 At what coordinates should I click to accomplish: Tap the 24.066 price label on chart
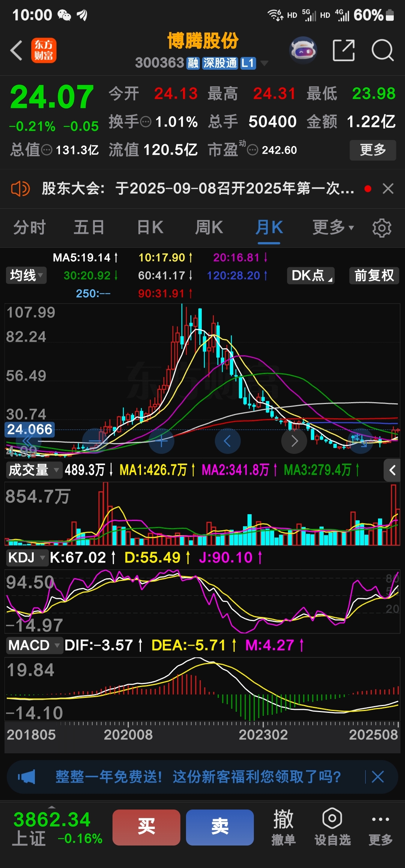(30, 430)
